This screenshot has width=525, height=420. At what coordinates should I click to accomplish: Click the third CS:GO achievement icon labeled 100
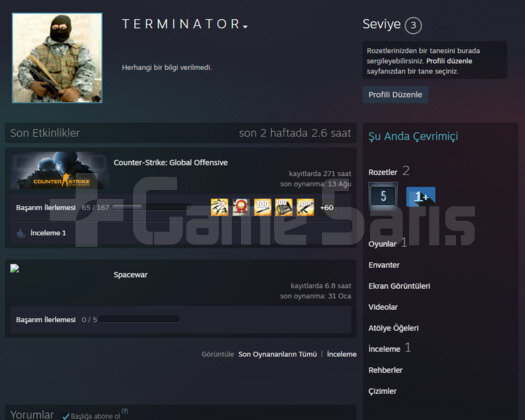point(262,207)
